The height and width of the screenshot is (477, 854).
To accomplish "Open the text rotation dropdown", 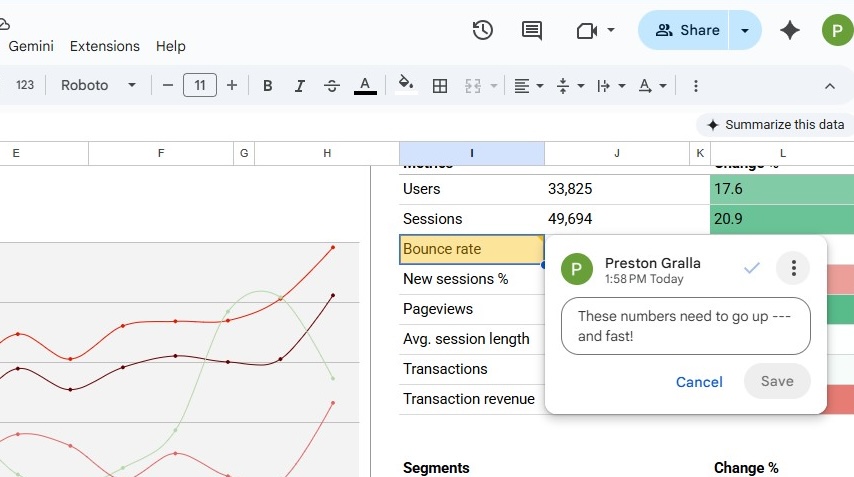I will [x=652, y=85].
